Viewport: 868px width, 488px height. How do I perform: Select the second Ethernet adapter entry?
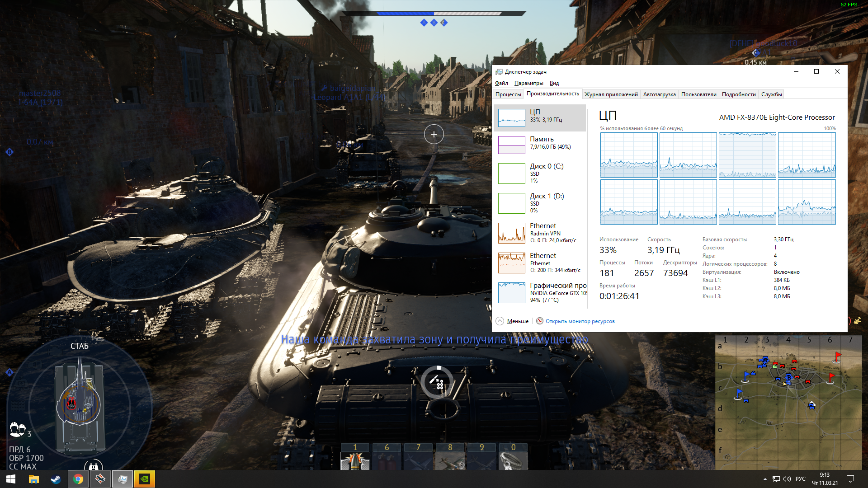pyautogui.click(x=540, y=263)
